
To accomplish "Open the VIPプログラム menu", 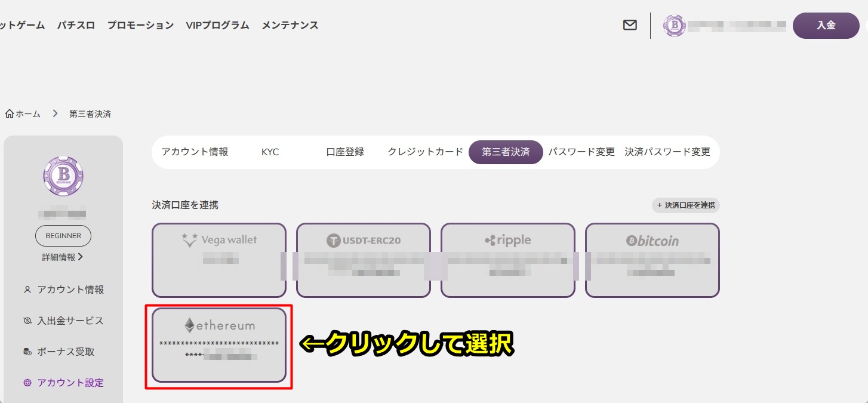I will point(217,25).
